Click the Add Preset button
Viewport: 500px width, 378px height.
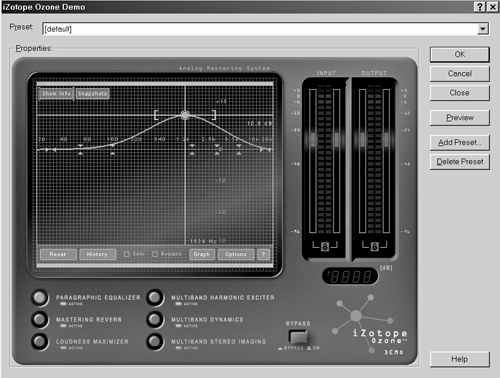coord(460,143)
